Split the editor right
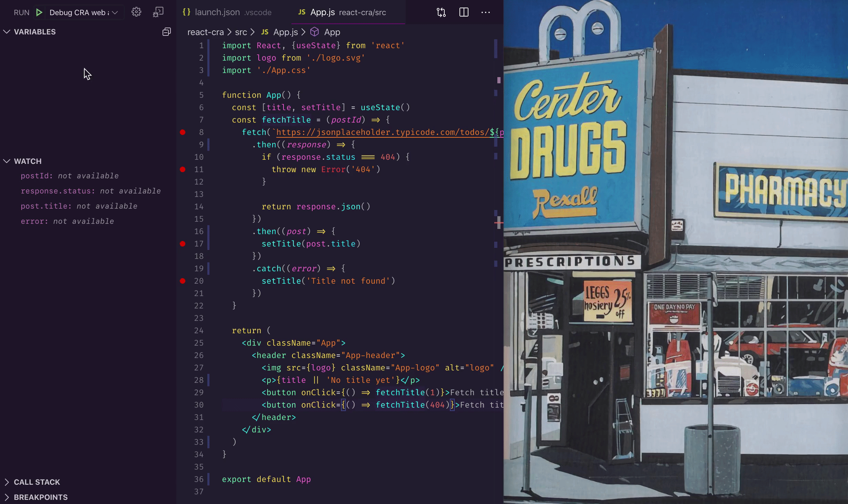 click(464, 12)
